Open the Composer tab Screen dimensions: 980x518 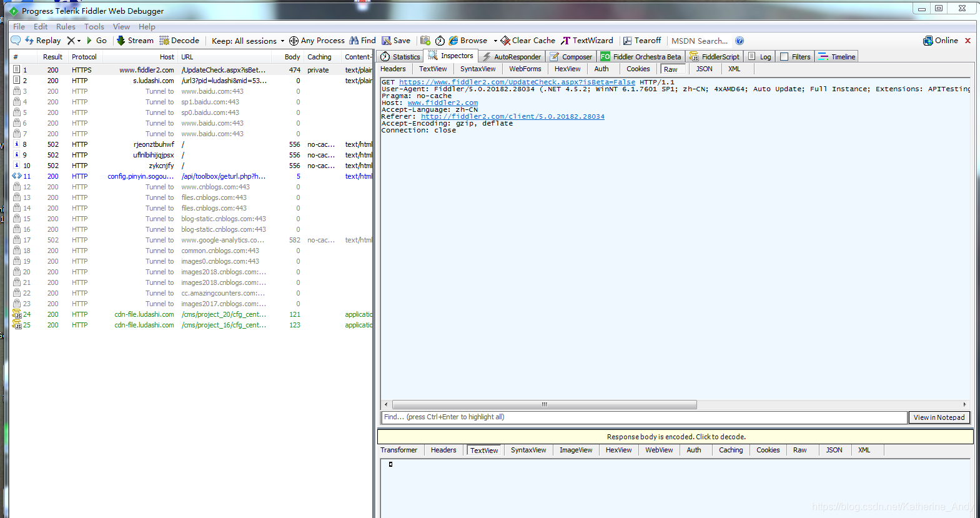click(571, 57)
